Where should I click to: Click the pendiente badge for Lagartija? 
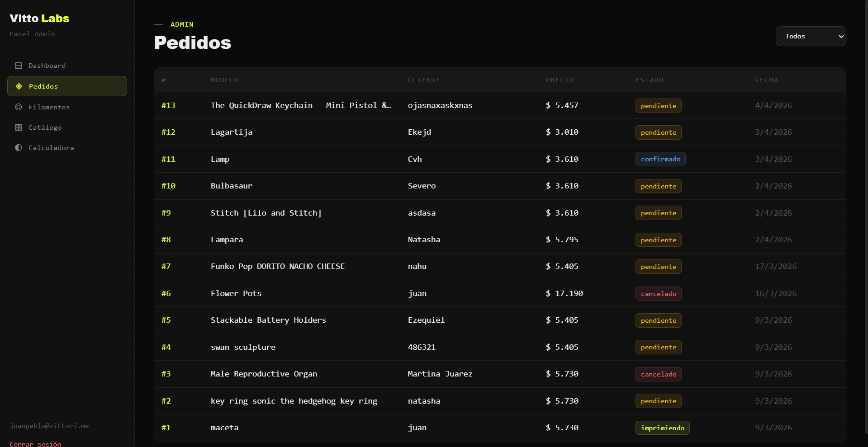tap(658, 132)
